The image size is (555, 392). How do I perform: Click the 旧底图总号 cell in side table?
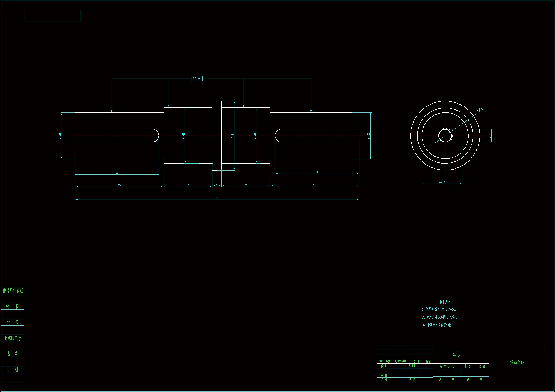tap(13, 338)
